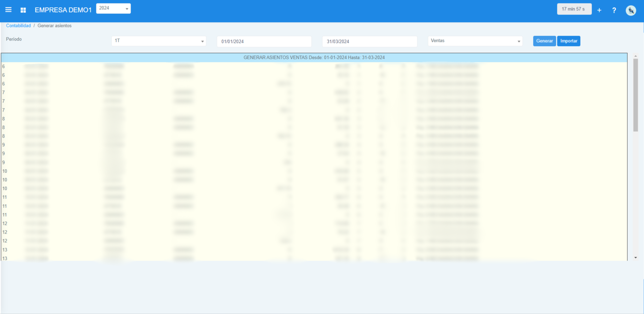644x314 pixels.
Task: Expand the Ventas type dropdown
Action: pos(475,41)
